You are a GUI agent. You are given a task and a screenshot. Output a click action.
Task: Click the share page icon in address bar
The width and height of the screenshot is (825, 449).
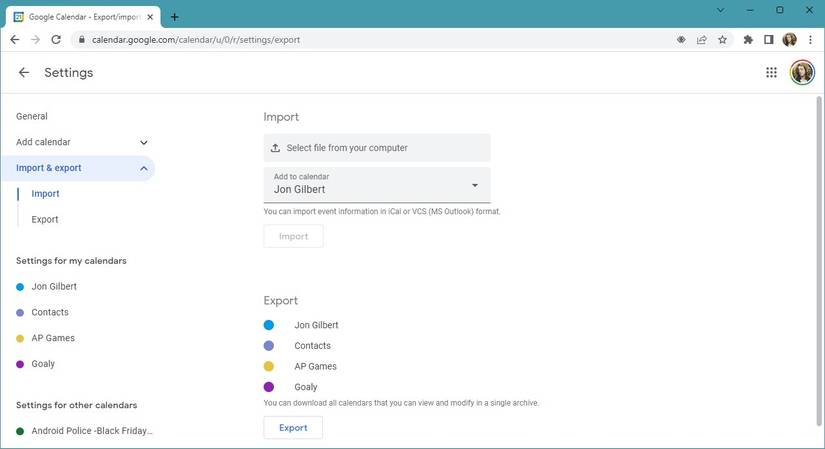pyautogui.click(x=701, y=40)
